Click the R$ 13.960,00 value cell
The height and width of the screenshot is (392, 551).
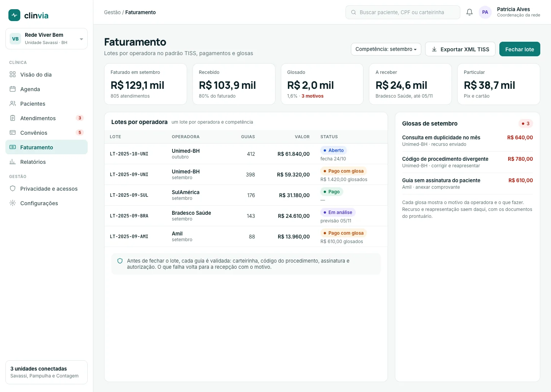[x=294, y=237]
